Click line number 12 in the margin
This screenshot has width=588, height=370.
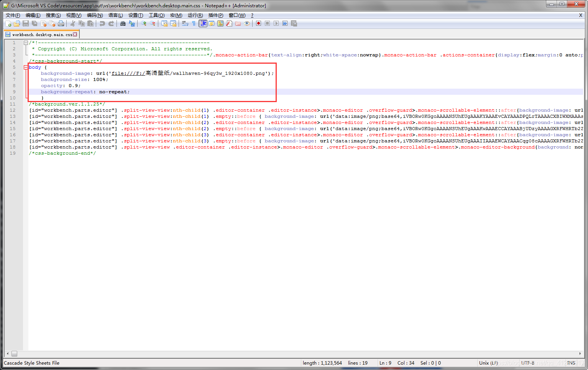tap(13, 110)
